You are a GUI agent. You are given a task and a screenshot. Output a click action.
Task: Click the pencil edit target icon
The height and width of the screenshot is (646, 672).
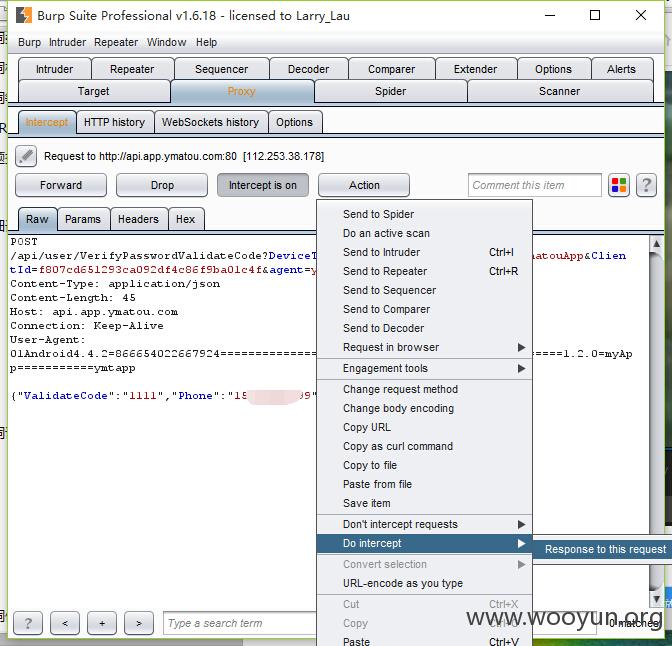(x=26, y=156)
